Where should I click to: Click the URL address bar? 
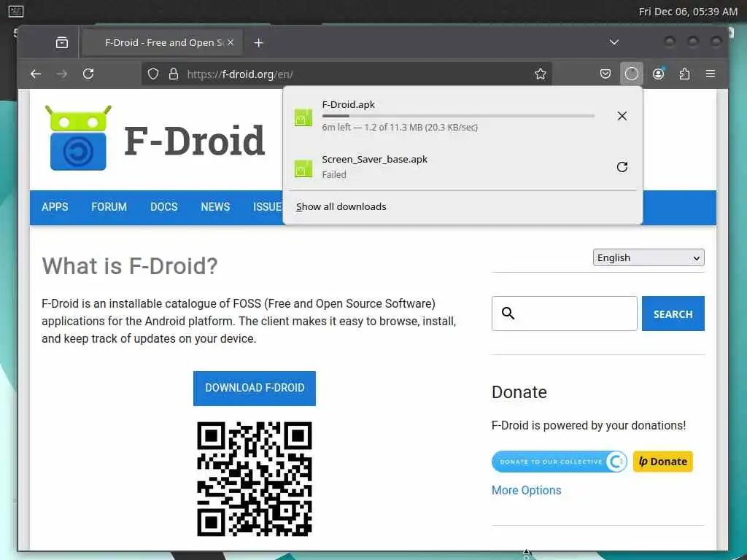click(x=347, y=74)
